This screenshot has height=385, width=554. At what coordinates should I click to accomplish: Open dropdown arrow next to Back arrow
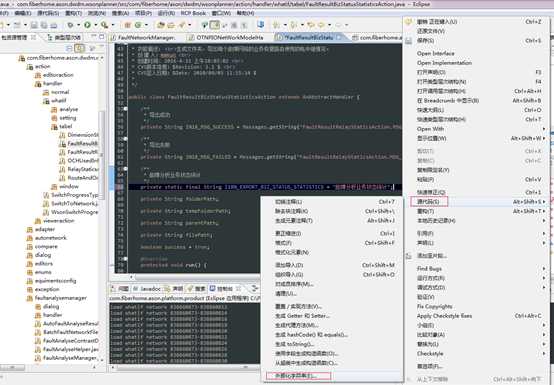tap(329, 25)
